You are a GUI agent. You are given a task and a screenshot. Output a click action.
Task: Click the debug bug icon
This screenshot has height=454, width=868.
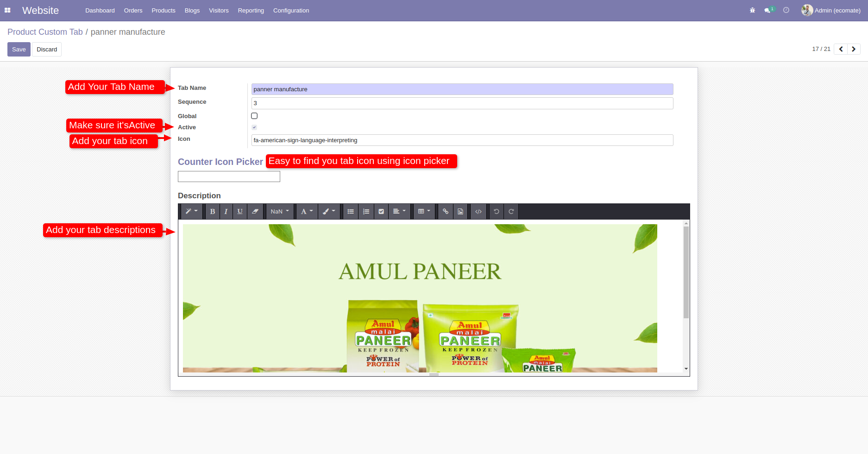[x=752, y=10]
